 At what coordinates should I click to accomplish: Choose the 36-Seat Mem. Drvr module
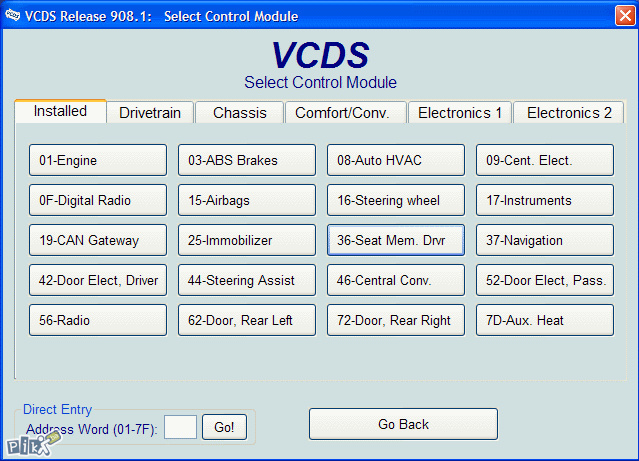pos(396,240)
